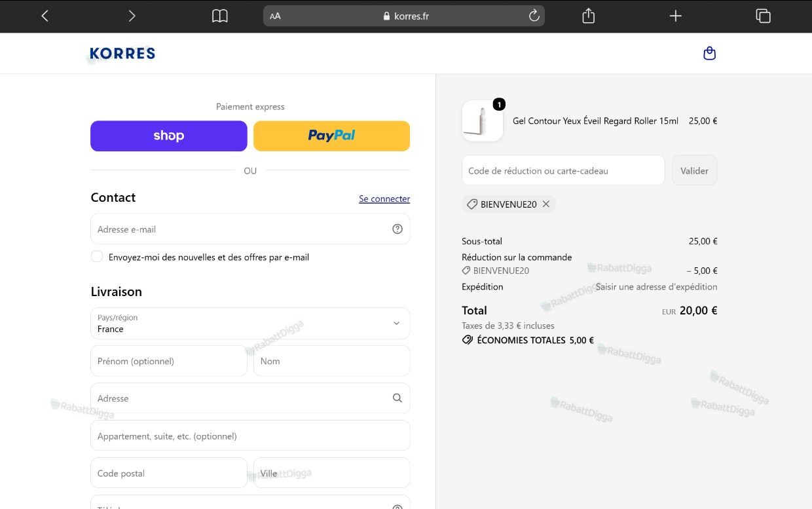Remove the BIENVENUE20 discount code
The width and height of the screenshot is (812, 509).
(546, 204)
